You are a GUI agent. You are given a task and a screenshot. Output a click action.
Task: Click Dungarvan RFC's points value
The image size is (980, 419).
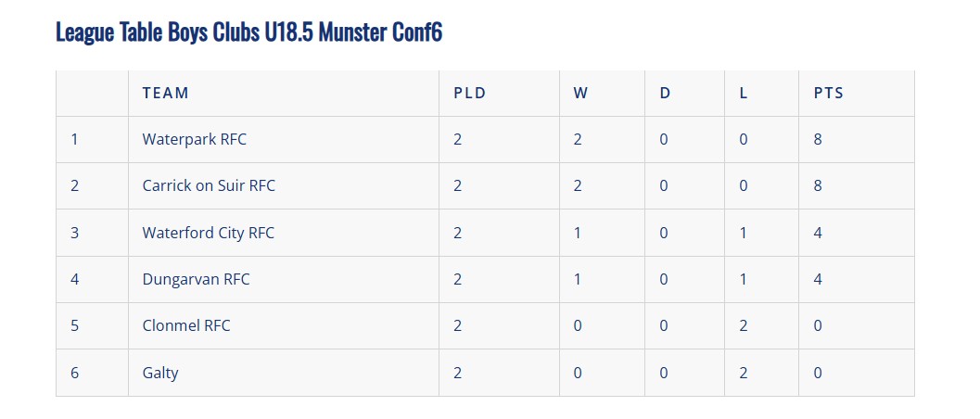pos(818,279)
